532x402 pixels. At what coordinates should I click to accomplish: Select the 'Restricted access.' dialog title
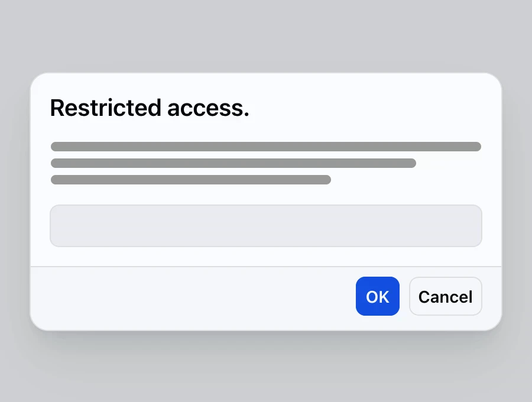pos(149,108)
